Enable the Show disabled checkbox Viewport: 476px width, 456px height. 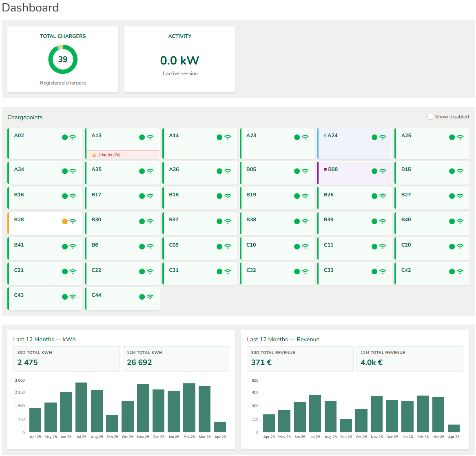430,116
